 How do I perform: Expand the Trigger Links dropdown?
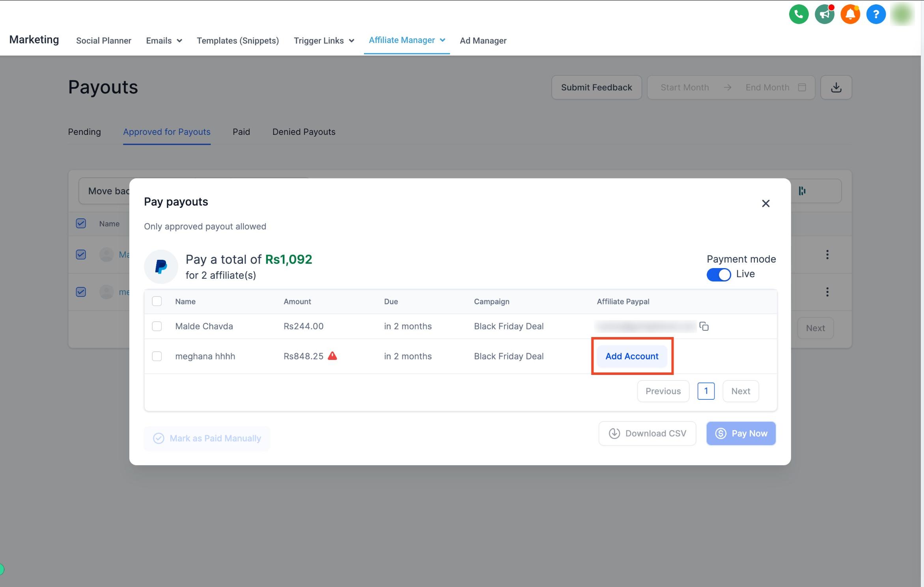click(x=324, y=41)
